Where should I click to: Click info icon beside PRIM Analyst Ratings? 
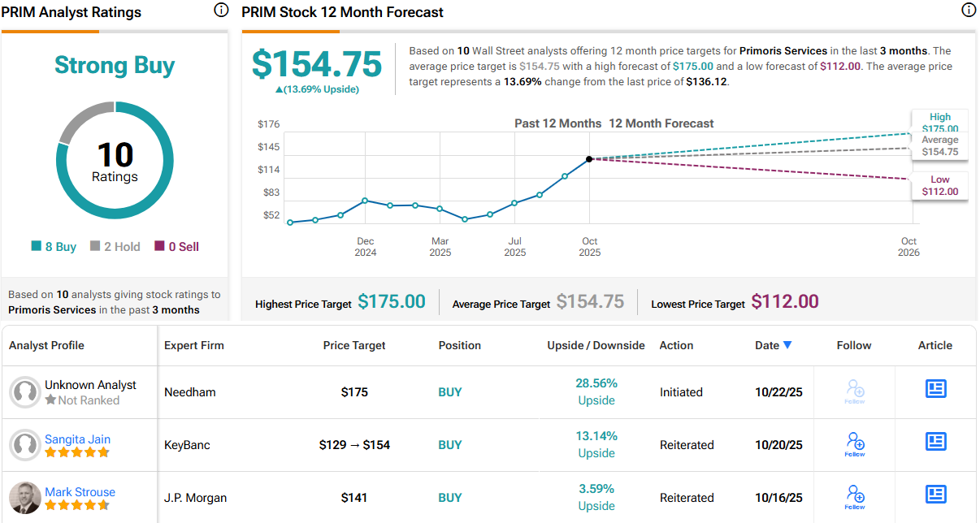pos(220,11)
